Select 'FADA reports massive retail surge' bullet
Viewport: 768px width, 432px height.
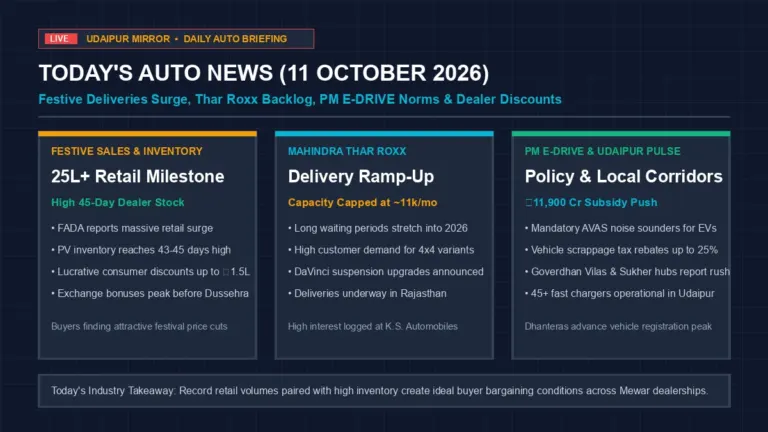point(132,228)
